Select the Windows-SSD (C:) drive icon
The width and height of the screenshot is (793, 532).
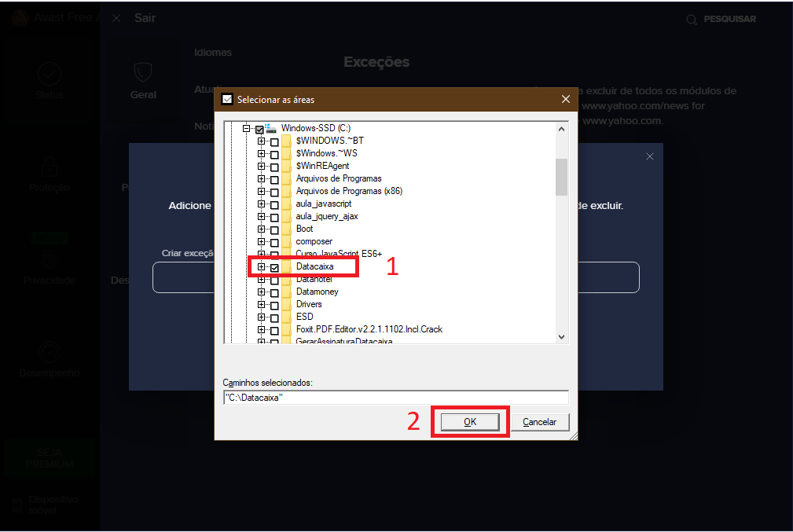coord(271,128)
